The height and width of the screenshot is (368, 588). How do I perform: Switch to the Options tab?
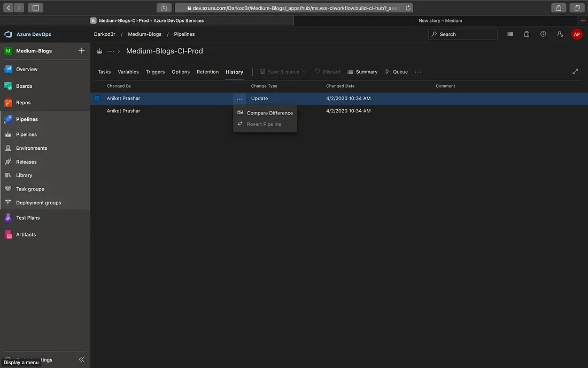(x=181, y=72)
